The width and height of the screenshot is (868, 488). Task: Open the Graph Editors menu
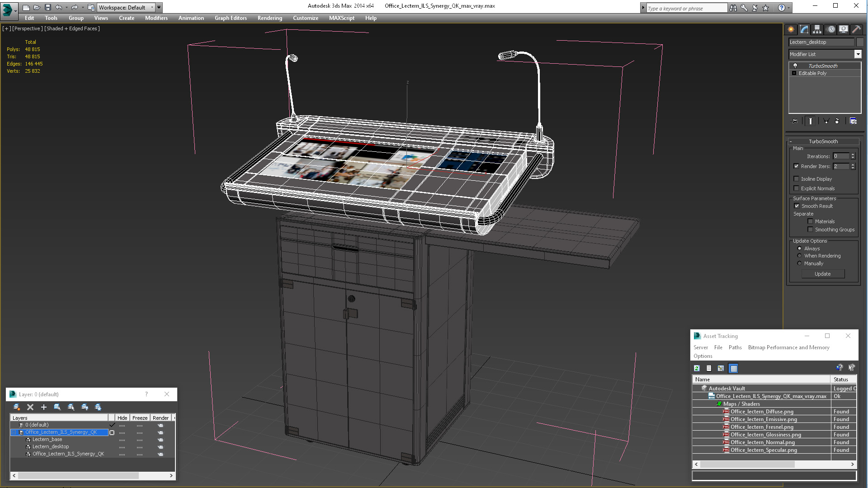230,18
